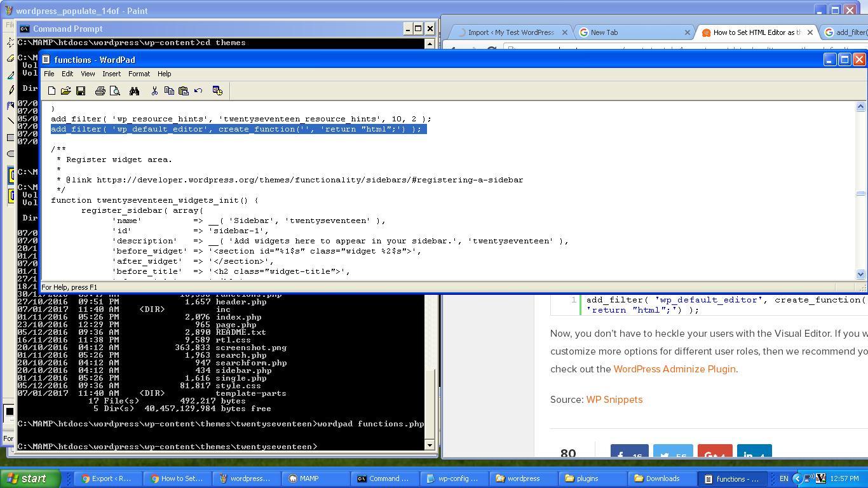This screenshot has width=868, height=488.
Task: Expand hidden system tray icons arrow
Action: point(797,479)
